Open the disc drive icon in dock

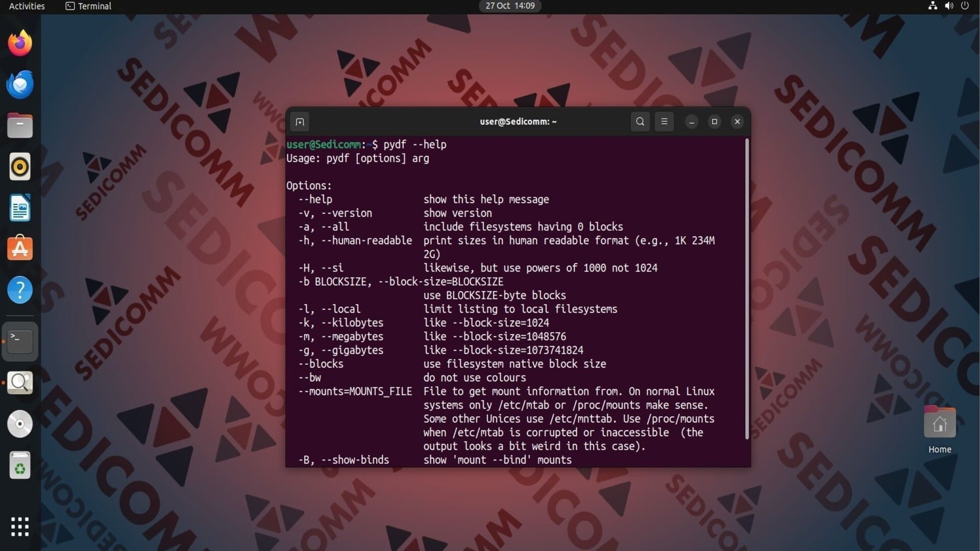point(20,424)
